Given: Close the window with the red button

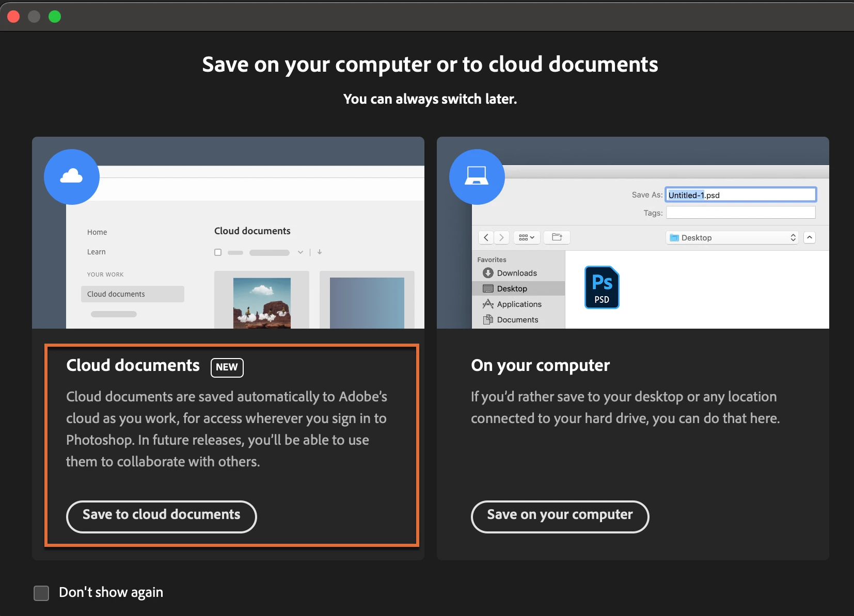Looking at the screenshot, I should (13, 17).
